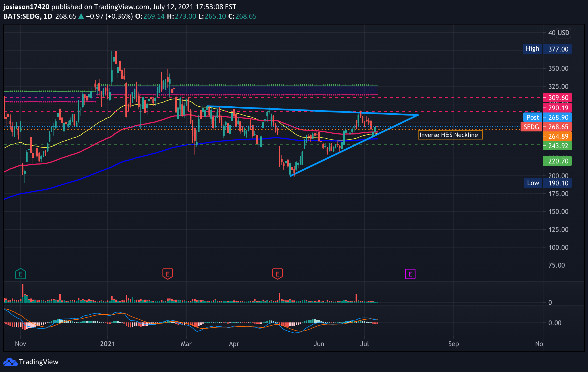Click the Jul label on time axis
This screenshot has width=588, height=372.
coord(364,344)
